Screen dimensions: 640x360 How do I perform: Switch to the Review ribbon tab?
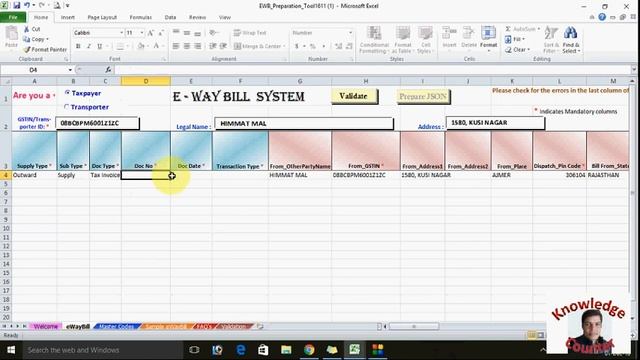click(x=197, y=17)
